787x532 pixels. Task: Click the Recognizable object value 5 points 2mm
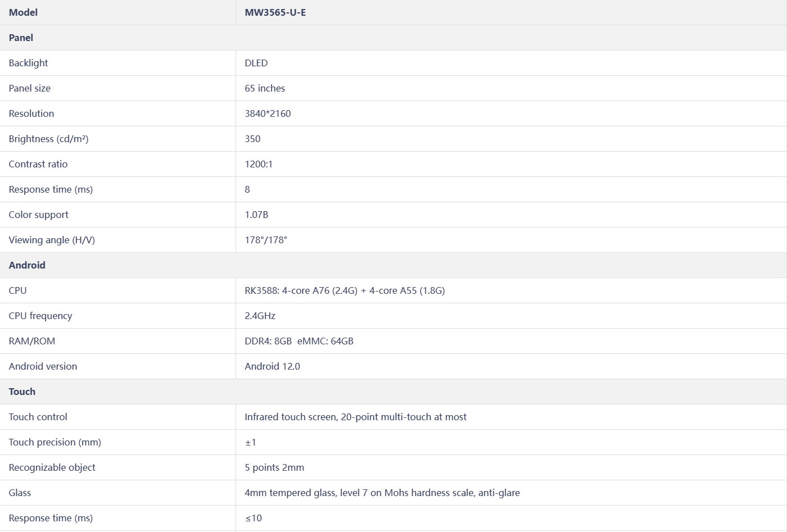(274, 467)
